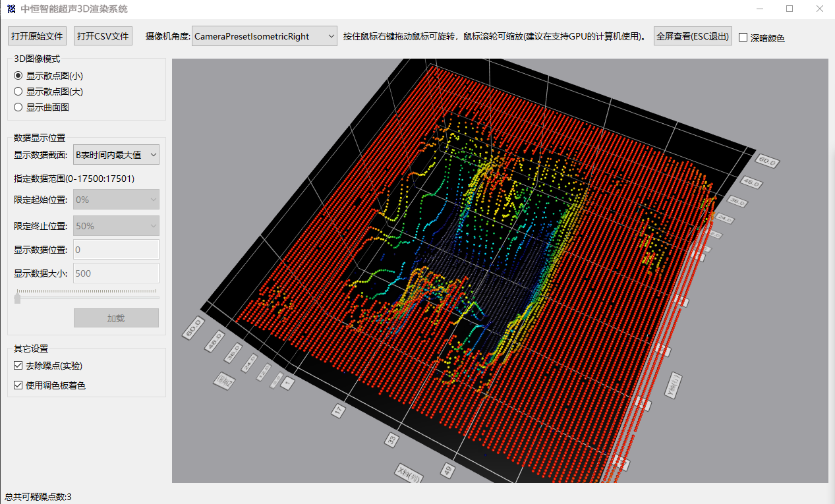The image size is (835, 504).
Task: Click the Y轴(行) axis label in the plot
Action: [x=674, y=385]
